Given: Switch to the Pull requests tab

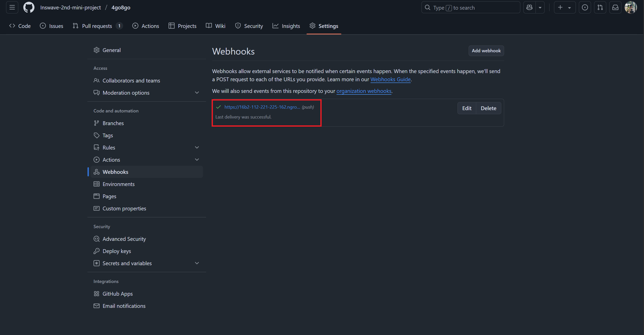Looking at the screenshot, I should point(97,26).
